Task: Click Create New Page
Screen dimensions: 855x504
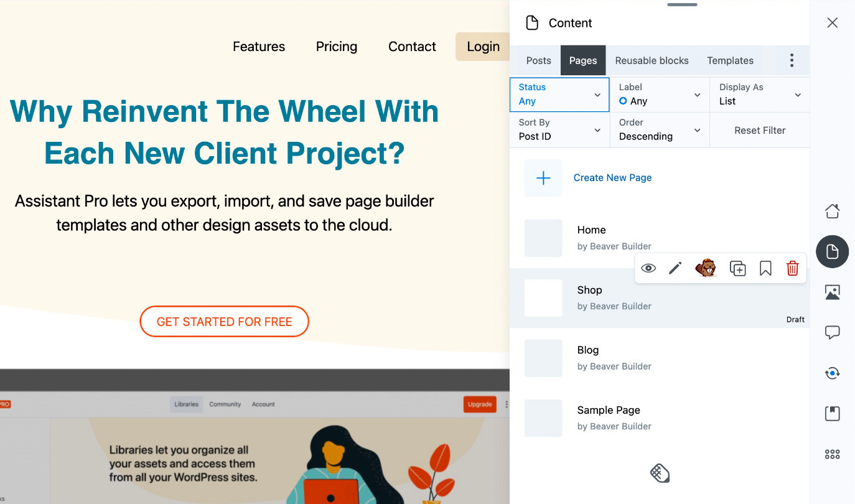Action: (612, 177)
